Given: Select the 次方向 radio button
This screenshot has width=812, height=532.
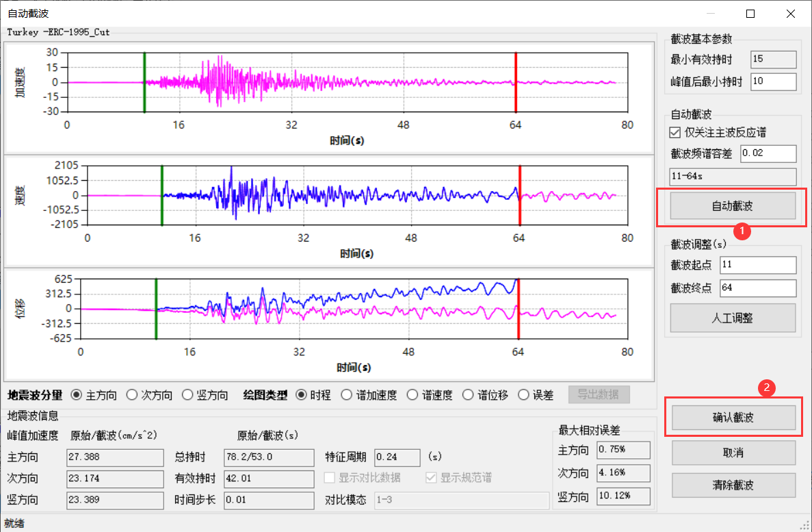Looking at the screenshot, I should tap(132, 395).
